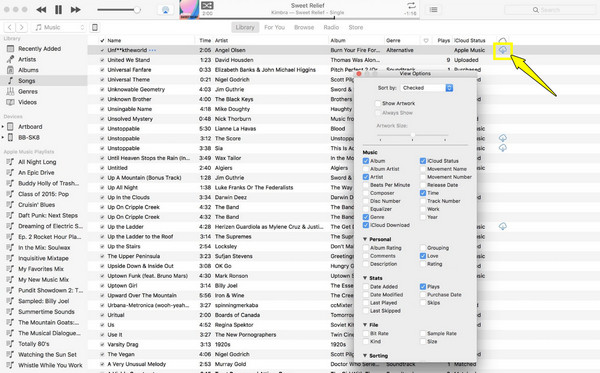Image resolution: width=600 pixels, height=373 pixels.
Task: Sort songs by the Name column header
Action: point(114,40)
